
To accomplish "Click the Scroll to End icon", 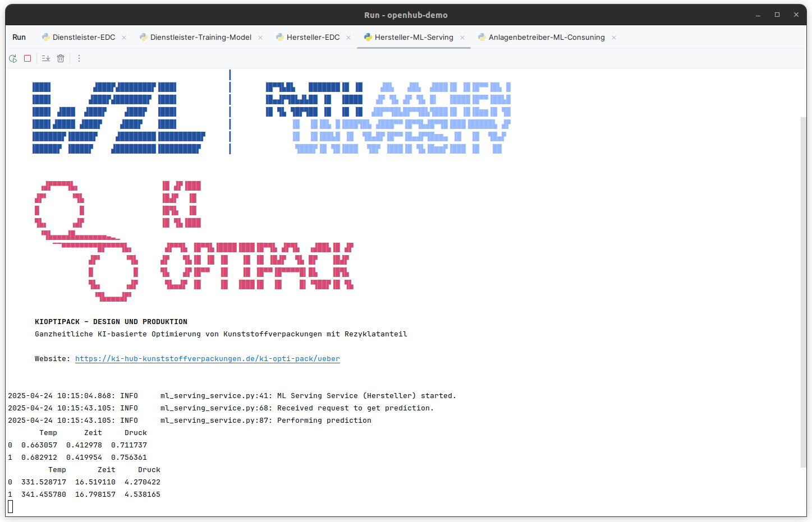I will tap(46, 58).
